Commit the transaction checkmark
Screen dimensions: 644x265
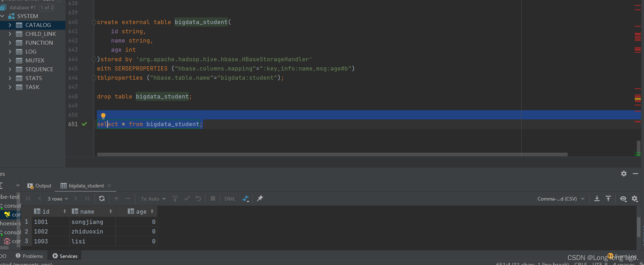point(187,198)
